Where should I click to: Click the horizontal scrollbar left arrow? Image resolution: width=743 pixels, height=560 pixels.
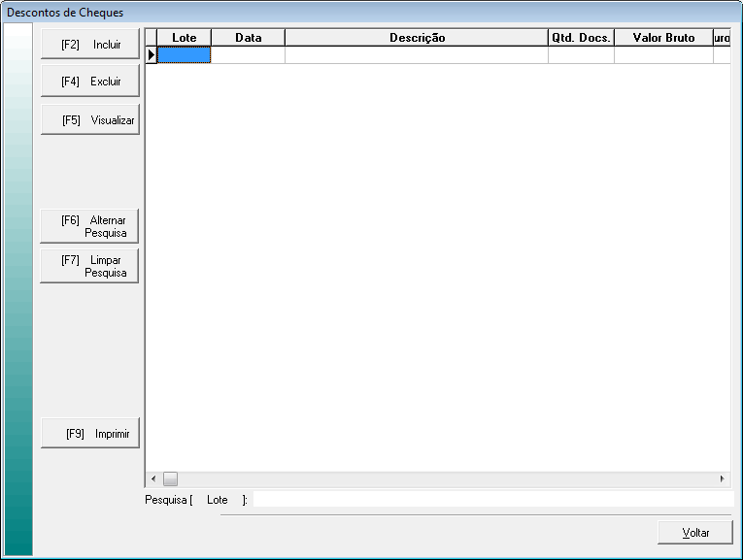coord(152,478)
